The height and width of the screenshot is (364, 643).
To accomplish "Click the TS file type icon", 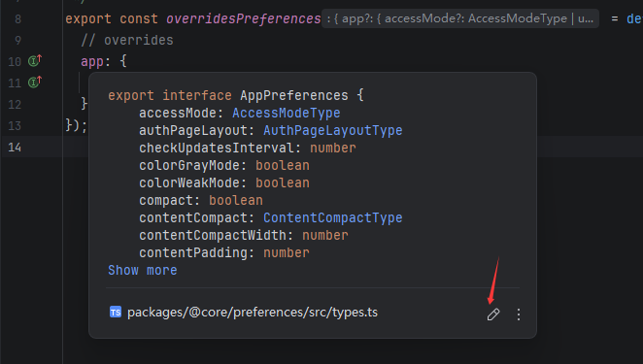I will point(116,313).
